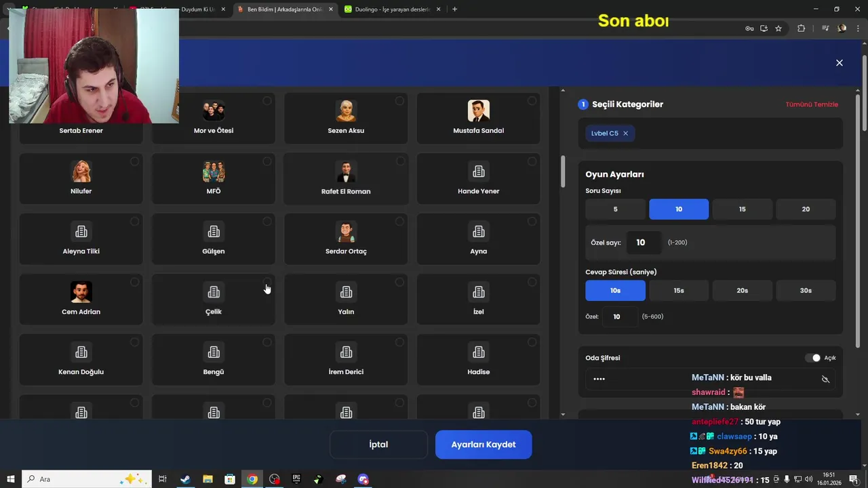This screenshot has height=488, width=868.
Task: Remove the Lvbel C5 category chip
Action: pyautogui.click(x=625, y=134)
